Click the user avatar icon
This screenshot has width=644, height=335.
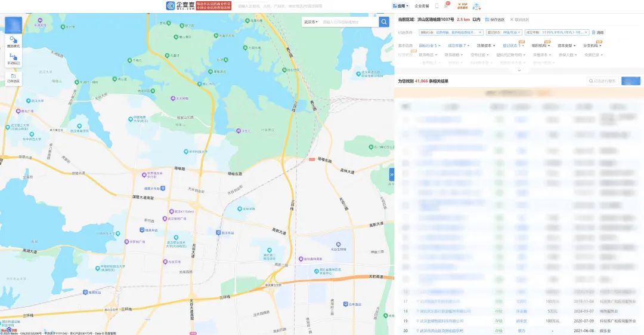click(476, 6)
